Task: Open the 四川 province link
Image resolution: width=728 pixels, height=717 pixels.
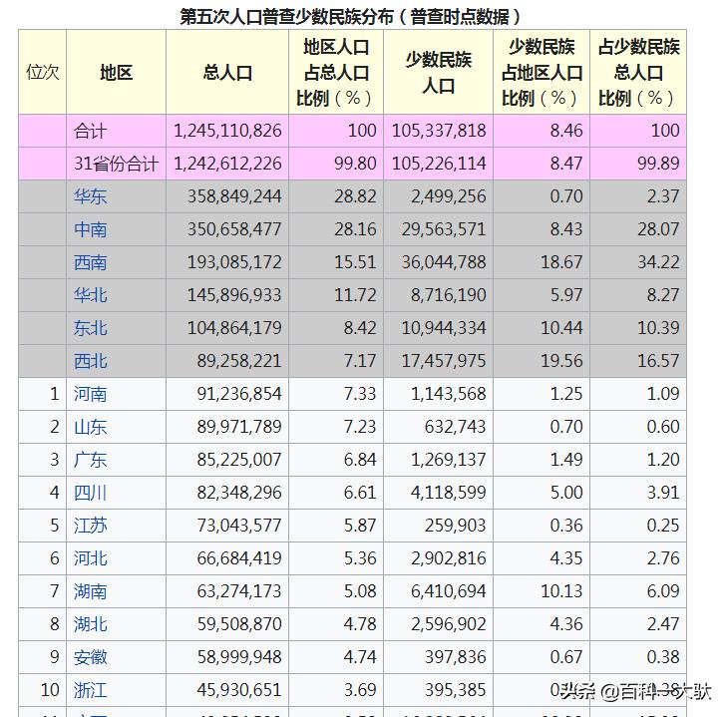Action: click(91, 493)
